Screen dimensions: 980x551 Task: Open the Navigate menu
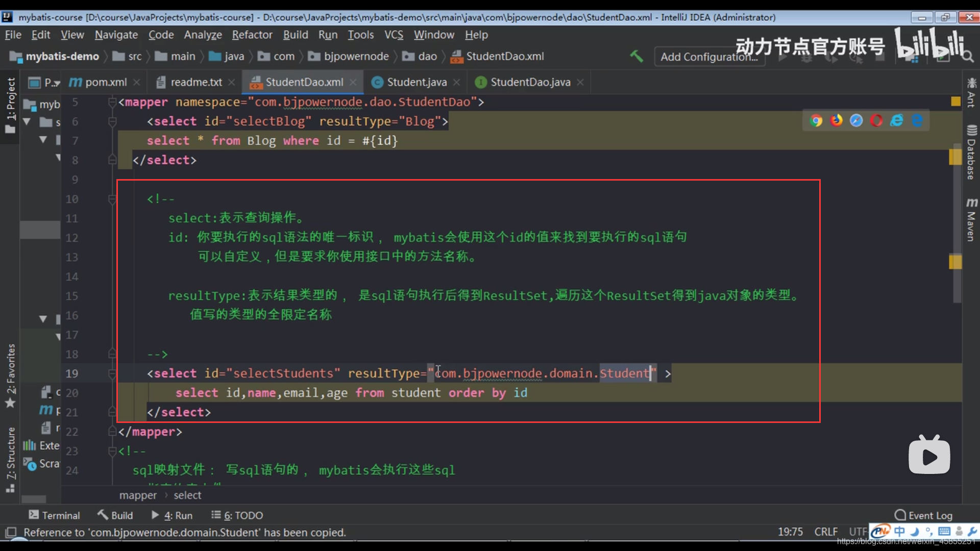pos(116,35)
